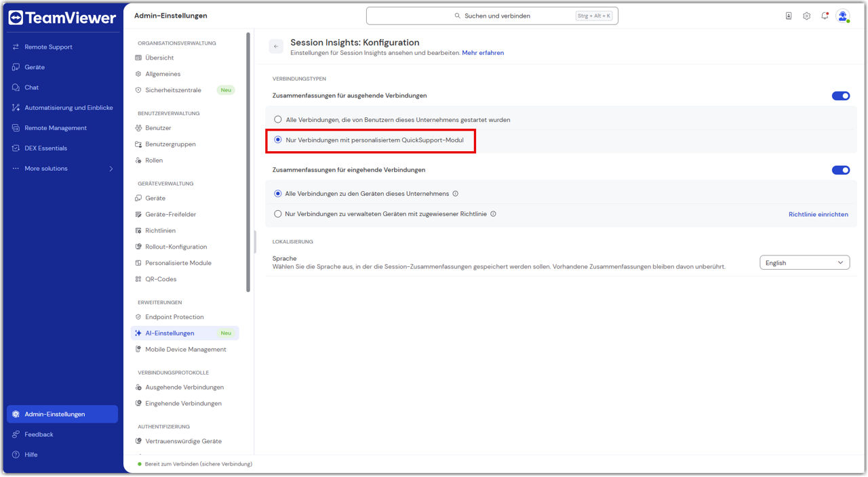868x477 pixels.
Task: Open notifications with the bell icon
Action: click(825, 16)
